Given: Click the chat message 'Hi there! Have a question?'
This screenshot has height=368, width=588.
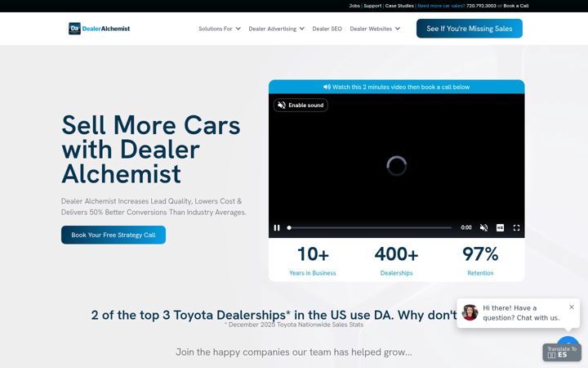Looking at the screenshot, I should (x=521, y=312).
